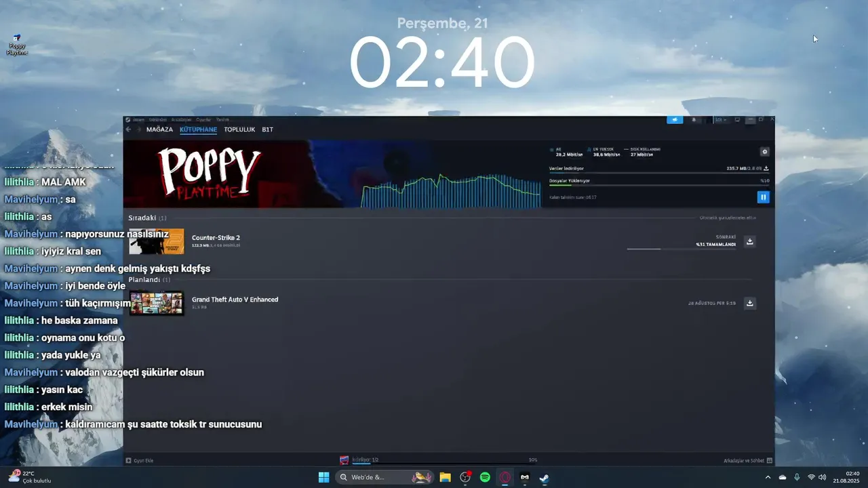The width and height of the screenshot is (868, 488).
Task: Click the microphone tray icon
Action: point(797,477)
